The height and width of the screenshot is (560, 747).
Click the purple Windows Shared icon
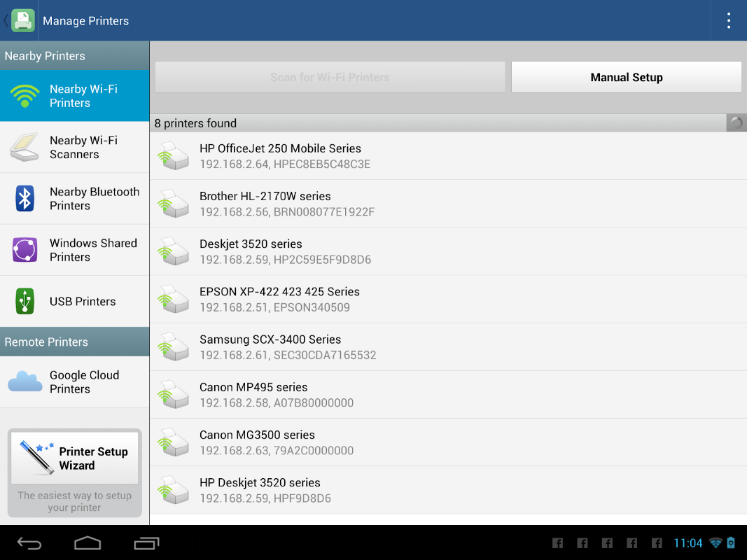tap(25, 250)
